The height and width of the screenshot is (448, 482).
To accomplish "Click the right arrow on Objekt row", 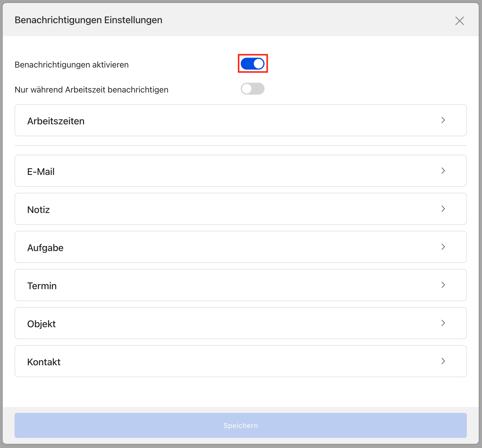I will (x=443, y=323).
